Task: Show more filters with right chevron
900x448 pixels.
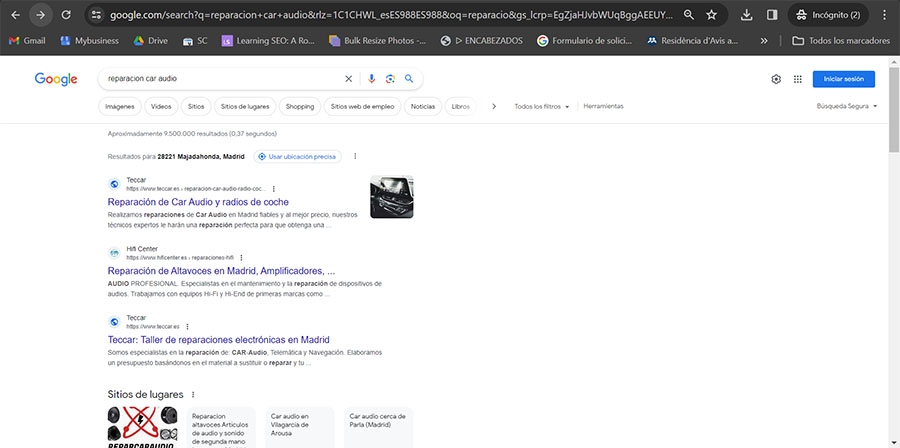Action: (x=494, y=107)
